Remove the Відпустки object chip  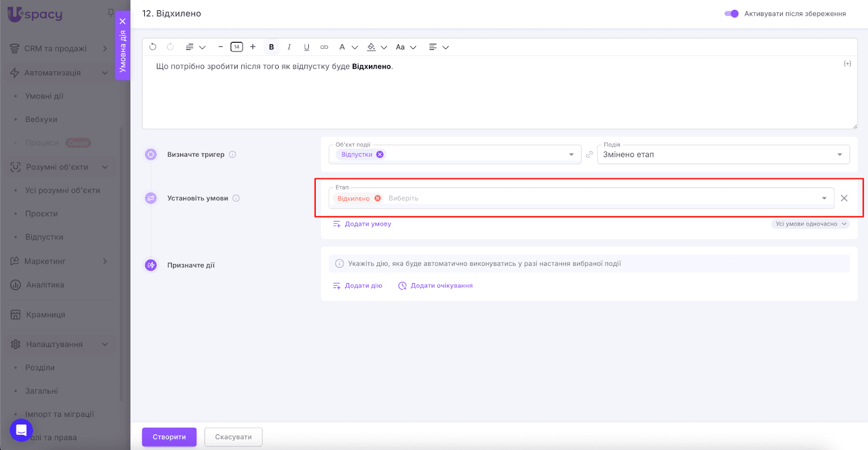(x=380, y=155)
